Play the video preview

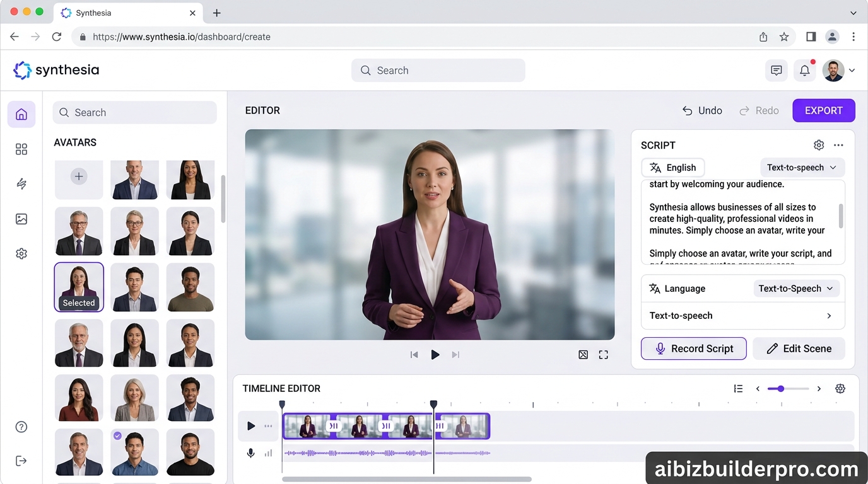tap(435, 355)
